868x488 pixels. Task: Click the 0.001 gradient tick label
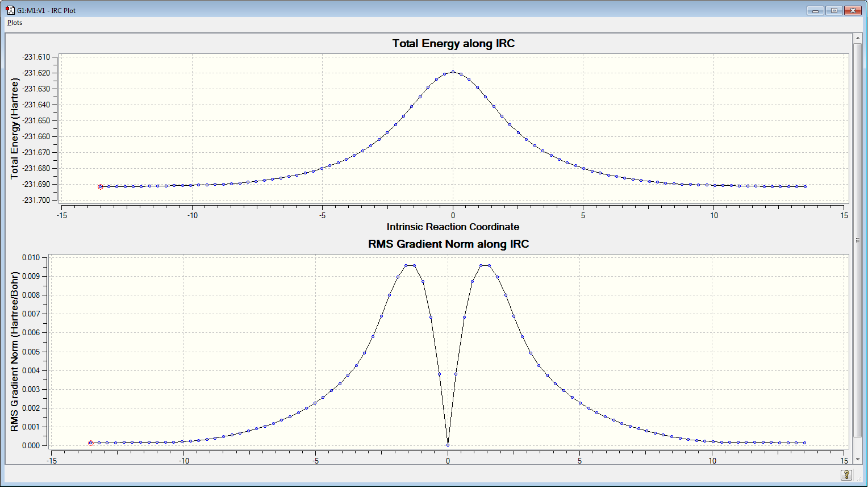[x=31, y=427]
